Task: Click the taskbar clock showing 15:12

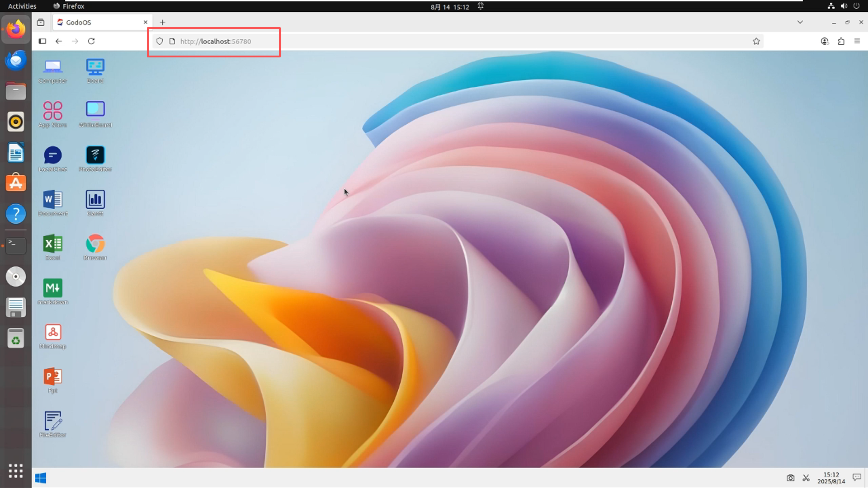Action: click(831, 478)
